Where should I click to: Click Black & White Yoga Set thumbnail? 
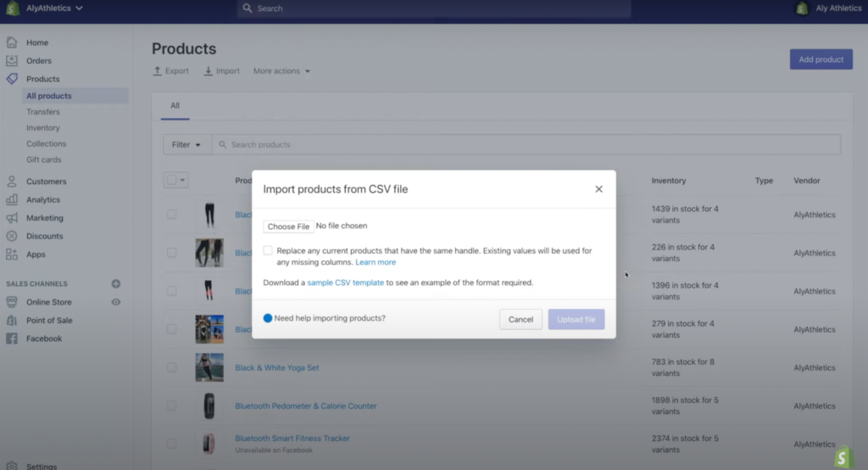209,367
